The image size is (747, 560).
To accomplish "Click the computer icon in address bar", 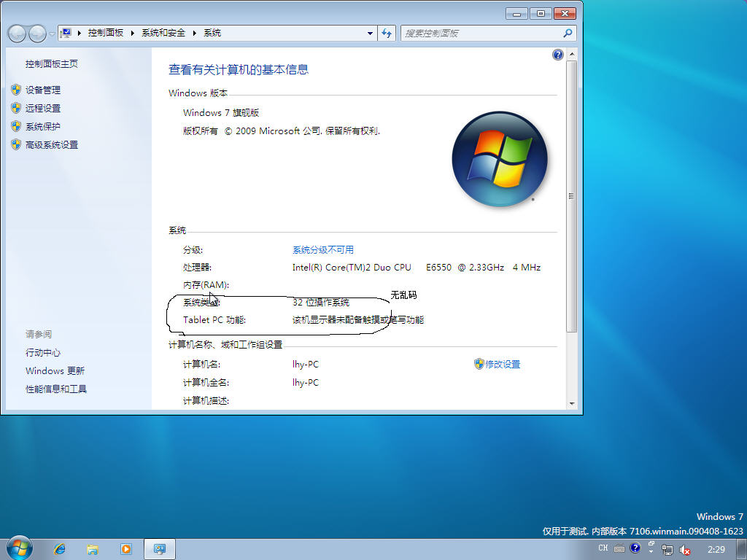I will [x=66, y=33].
